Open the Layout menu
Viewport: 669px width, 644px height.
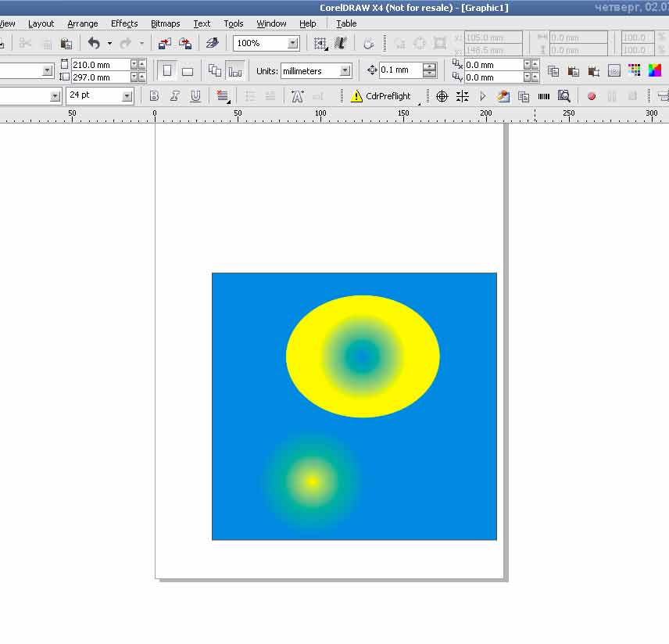41,23
